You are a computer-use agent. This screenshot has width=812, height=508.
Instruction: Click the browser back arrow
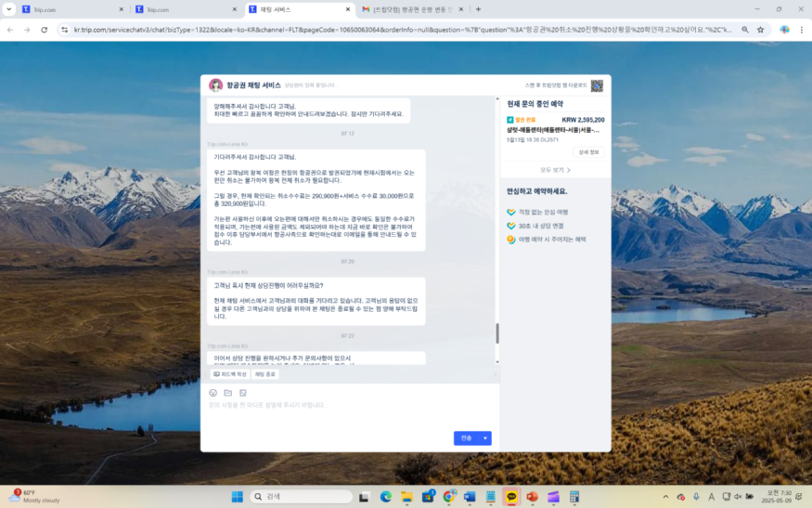(10, 30)
